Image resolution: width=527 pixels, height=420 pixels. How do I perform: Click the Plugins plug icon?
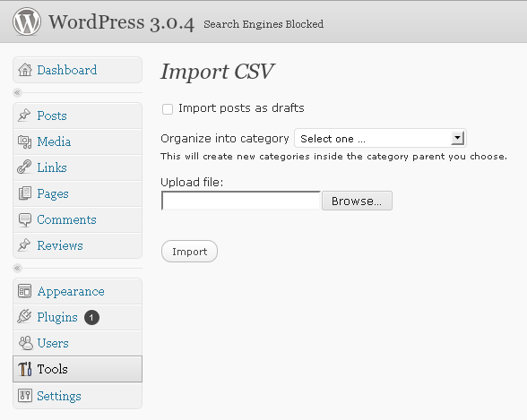coord(24,317)
